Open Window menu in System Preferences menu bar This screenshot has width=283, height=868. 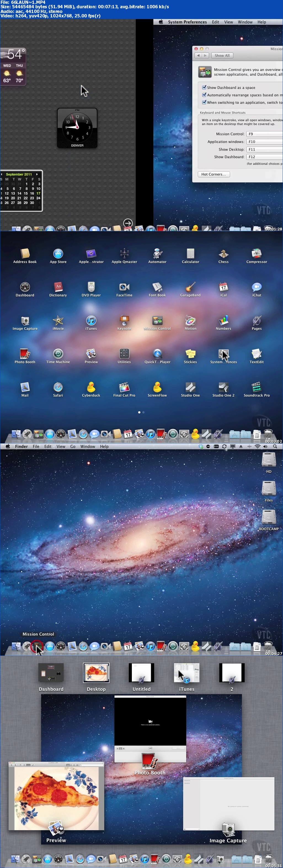pyautogui.click(x=245, y=22)
